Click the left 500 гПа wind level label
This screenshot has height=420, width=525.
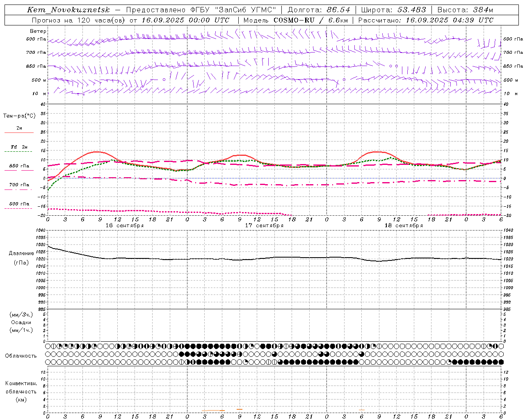coord(36,39)
